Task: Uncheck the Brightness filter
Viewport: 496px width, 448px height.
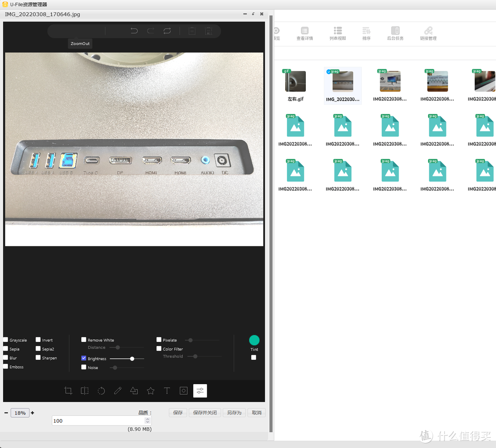Action: [x=84, y=358]
